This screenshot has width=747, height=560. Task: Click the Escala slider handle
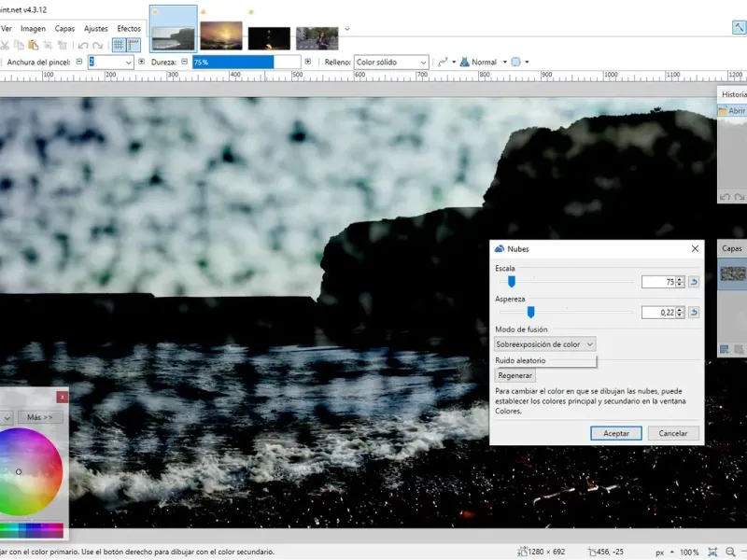click(511, 282)
